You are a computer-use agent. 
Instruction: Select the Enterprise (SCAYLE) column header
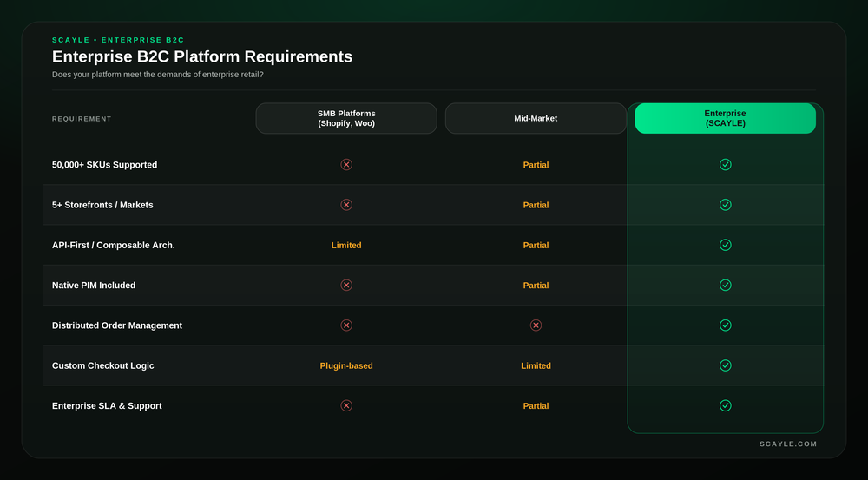click(x=725, y=118)
